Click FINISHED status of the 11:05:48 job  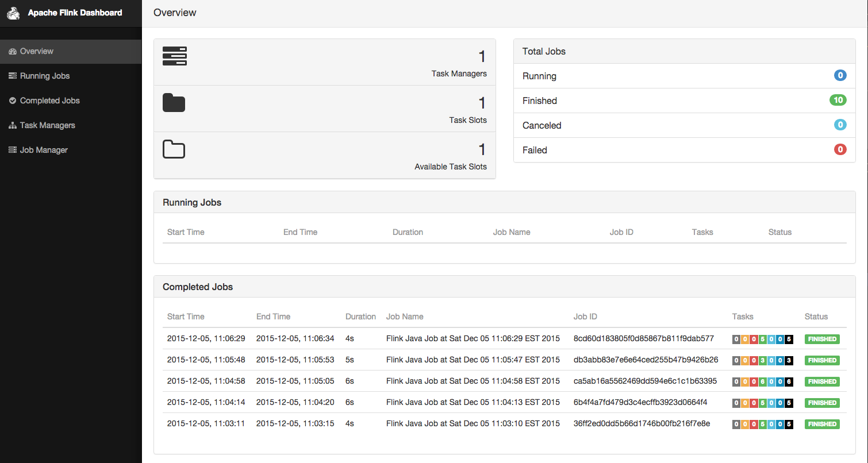click(822, 360)
